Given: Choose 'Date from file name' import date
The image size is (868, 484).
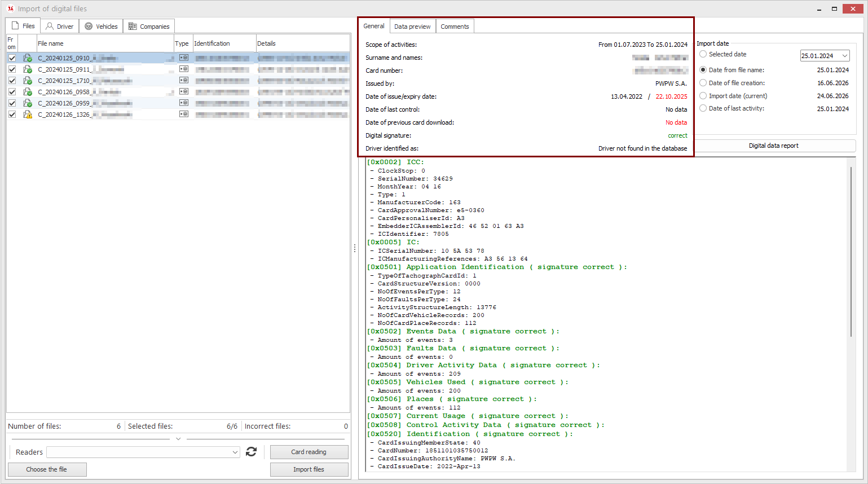Looking at the screenshot, I should (x=703, y=70).
